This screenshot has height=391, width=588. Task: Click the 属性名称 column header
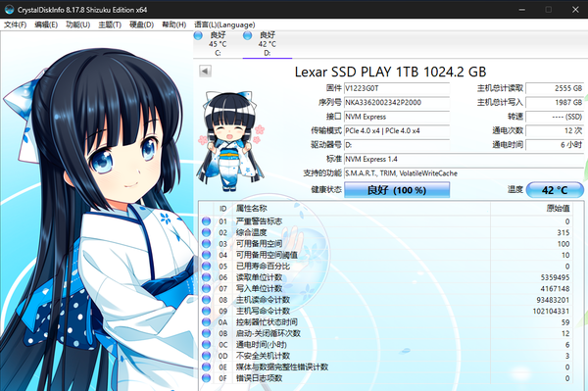362,209
